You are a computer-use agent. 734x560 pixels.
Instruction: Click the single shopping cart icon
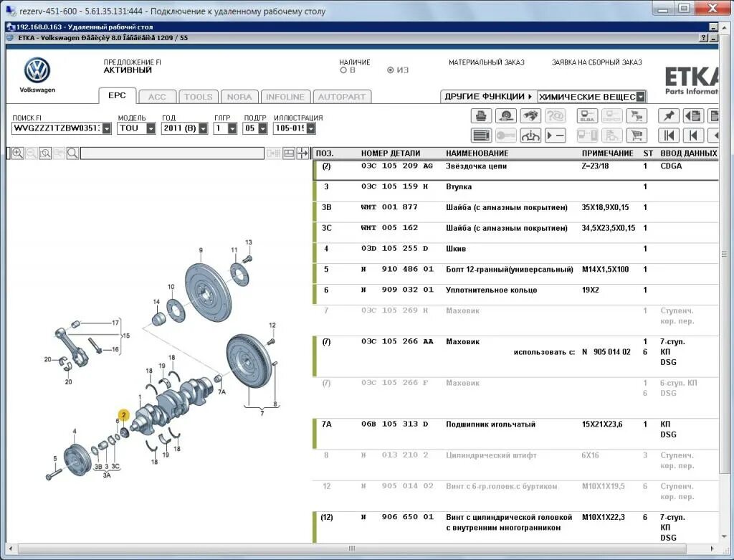tap(637, 136)
